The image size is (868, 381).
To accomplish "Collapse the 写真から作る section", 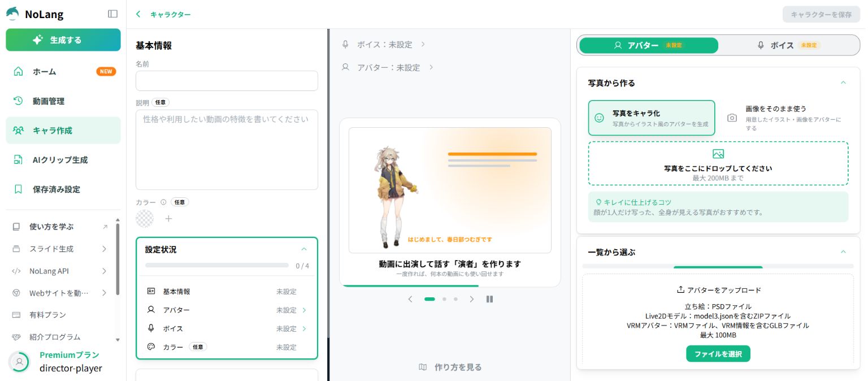I will point(843,83).
